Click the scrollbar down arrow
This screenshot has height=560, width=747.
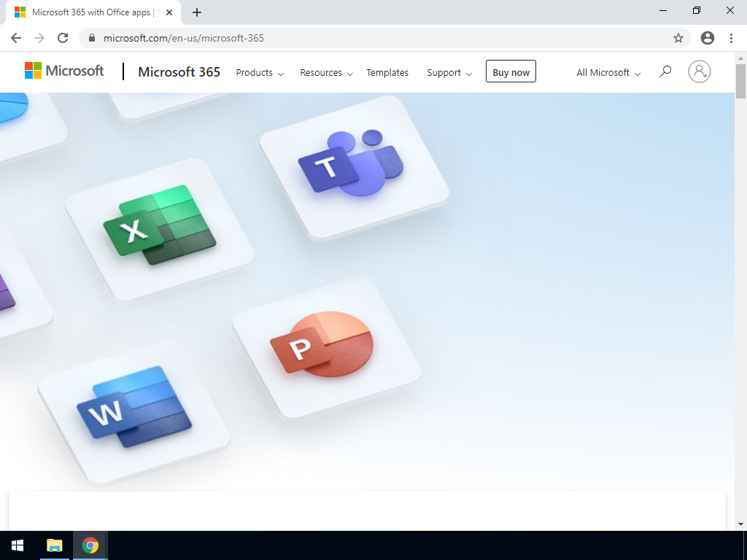[x=740, y=524]
